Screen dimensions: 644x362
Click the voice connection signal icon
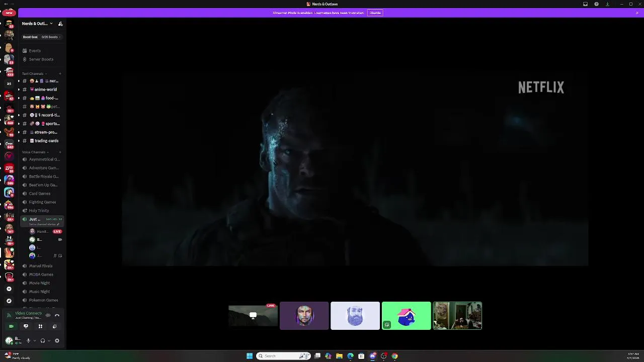9,315
